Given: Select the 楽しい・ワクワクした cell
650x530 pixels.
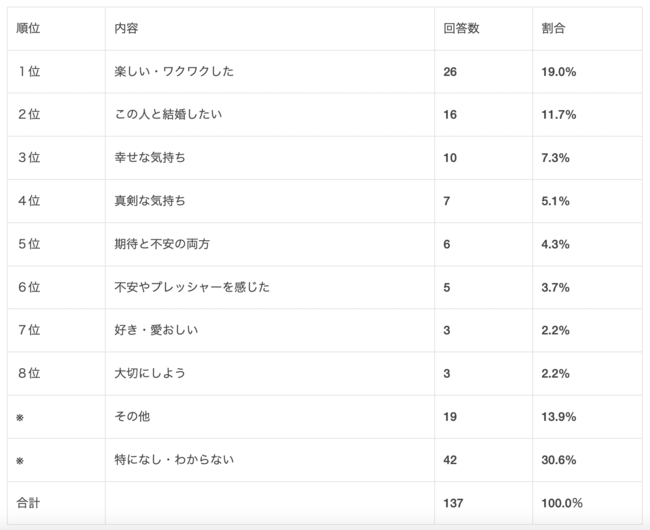Looking at the screenshot, I should (174, 72).
